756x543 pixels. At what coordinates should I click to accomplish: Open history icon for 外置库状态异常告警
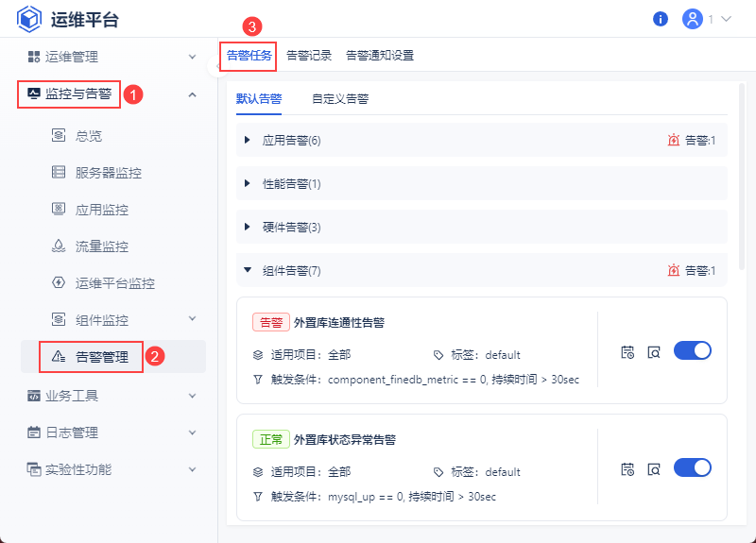pyautogui.click(x=627, y=468)
